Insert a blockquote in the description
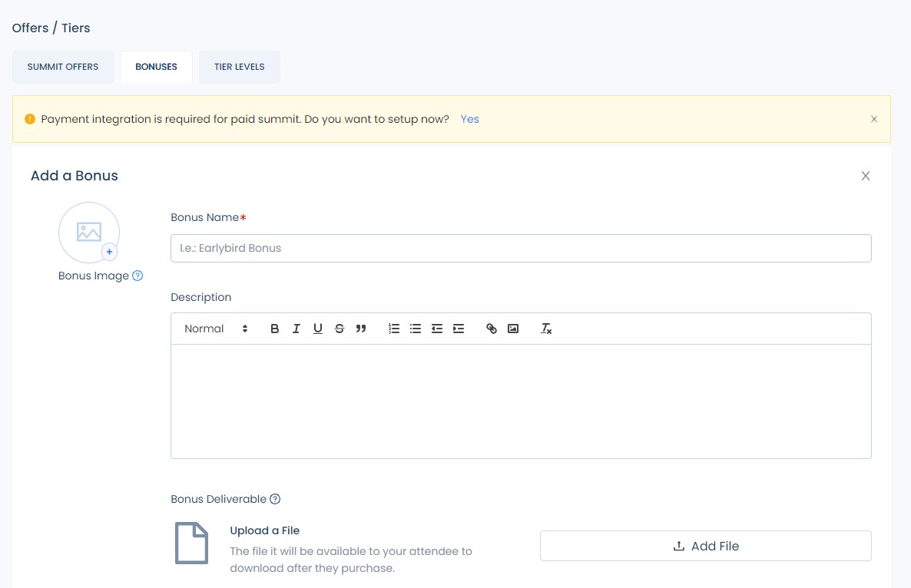This screenshot has height=588, width=911. tap(361, 329)
